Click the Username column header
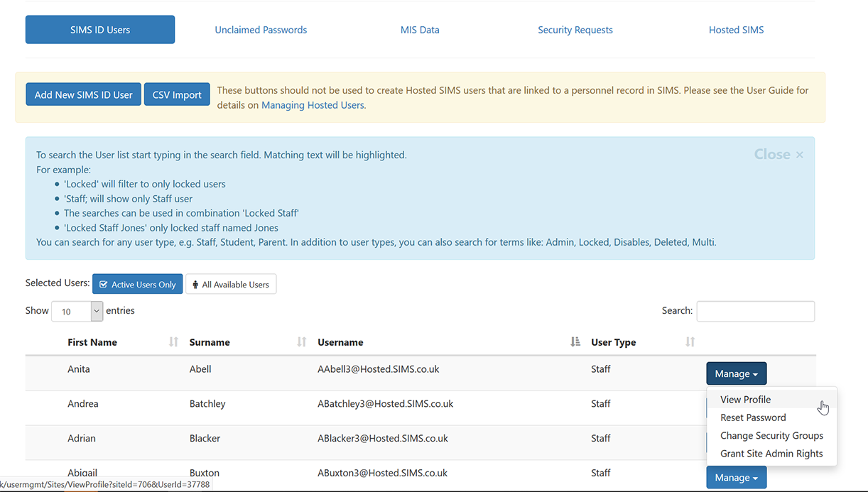868x492 pixels. (340, 342)
